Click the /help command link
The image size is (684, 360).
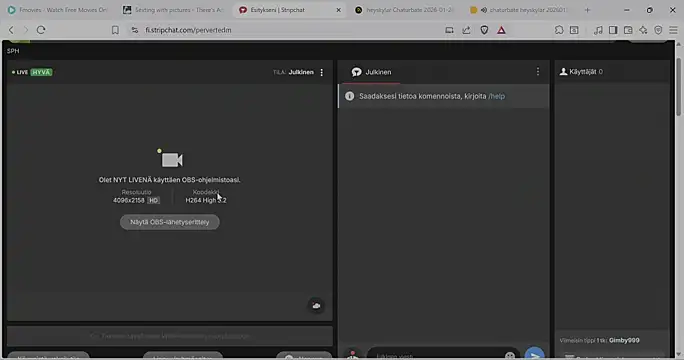[x=496, y=96]
